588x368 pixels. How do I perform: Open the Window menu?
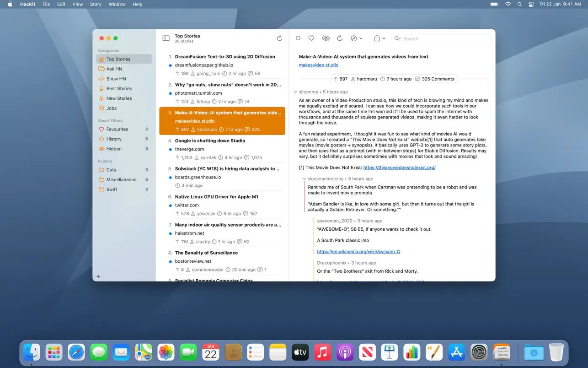click(117, 4)
